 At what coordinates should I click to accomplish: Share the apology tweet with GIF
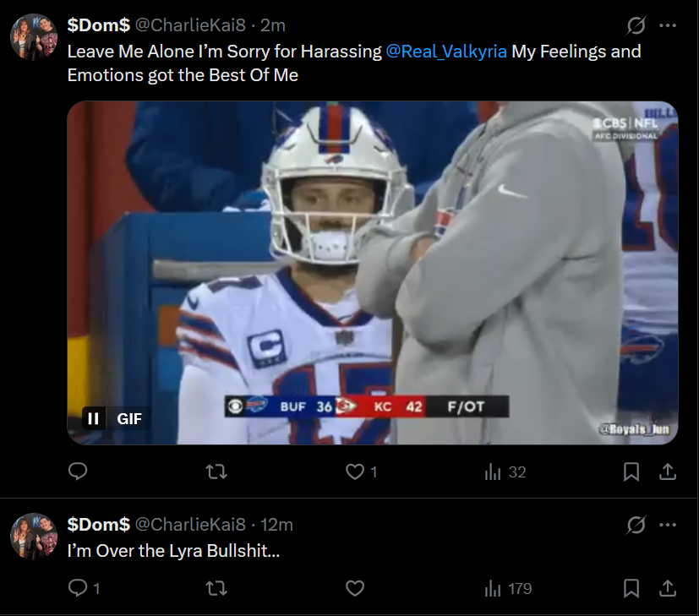pos(667,472)
